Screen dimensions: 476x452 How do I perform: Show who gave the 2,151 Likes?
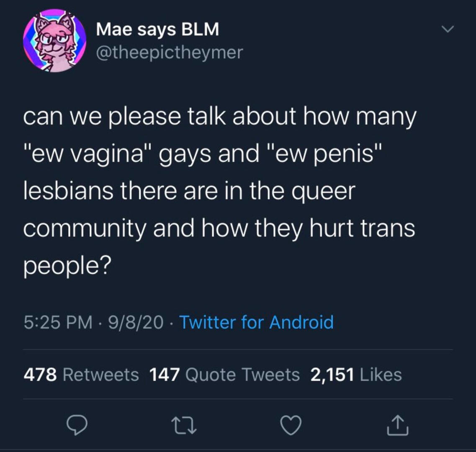[x=356, y=375]
